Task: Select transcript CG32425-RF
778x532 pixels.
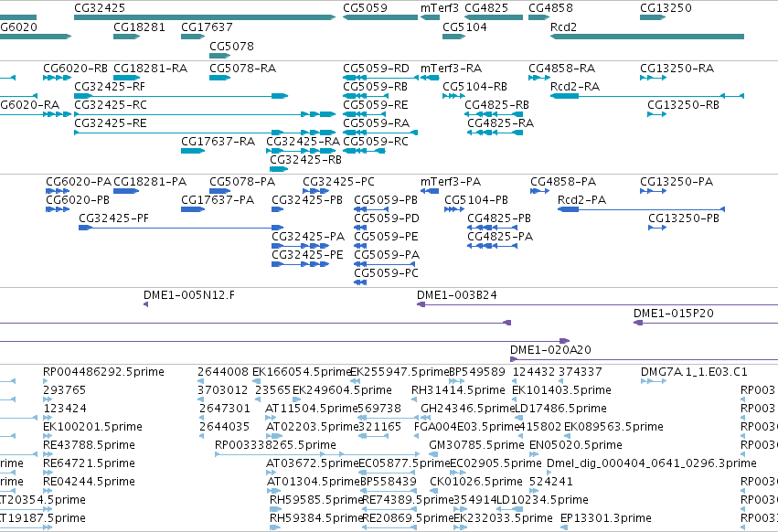Action: 110,87
